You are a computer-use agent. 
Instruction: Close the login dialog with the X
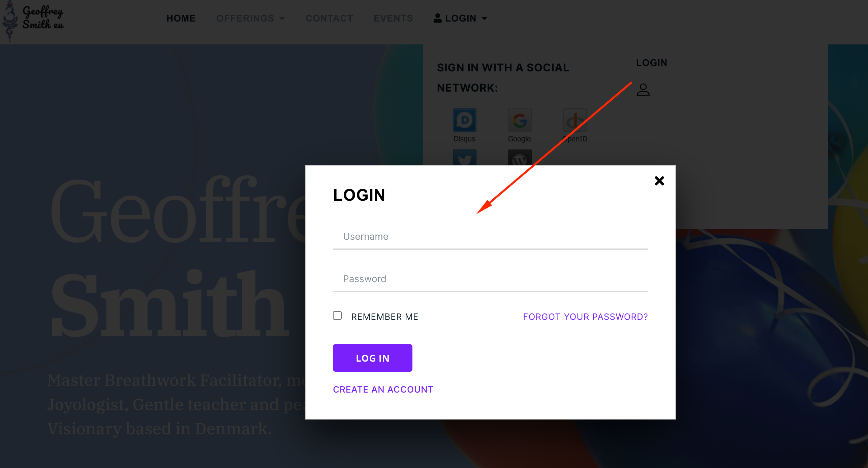[x=659, y=181]
